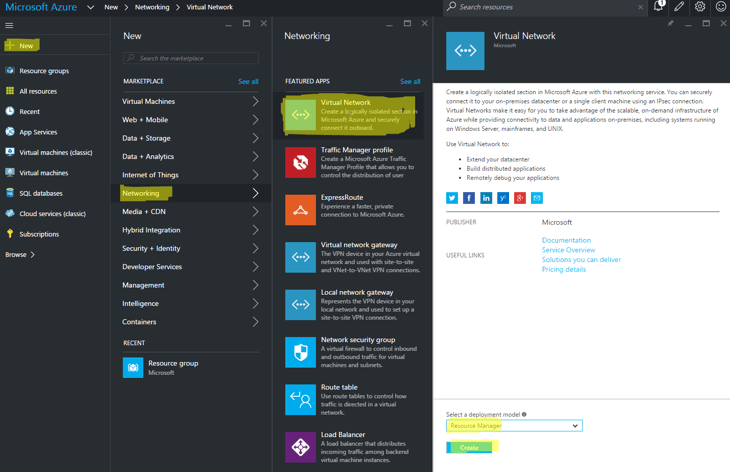
Task: Open App Services in the sidebar
Action: point(31,132)
